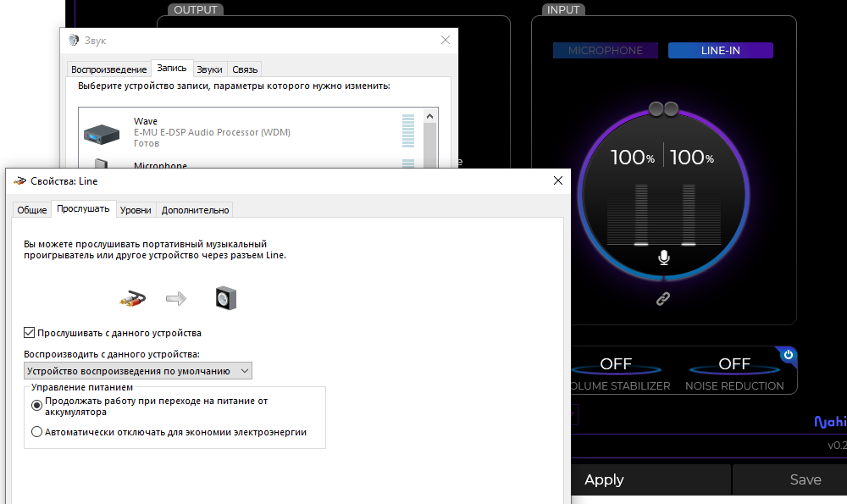The width and height of the screenshot is (847, 504).
Task: Select 'Продолжать работу' battery radio option
Action: 36,406
